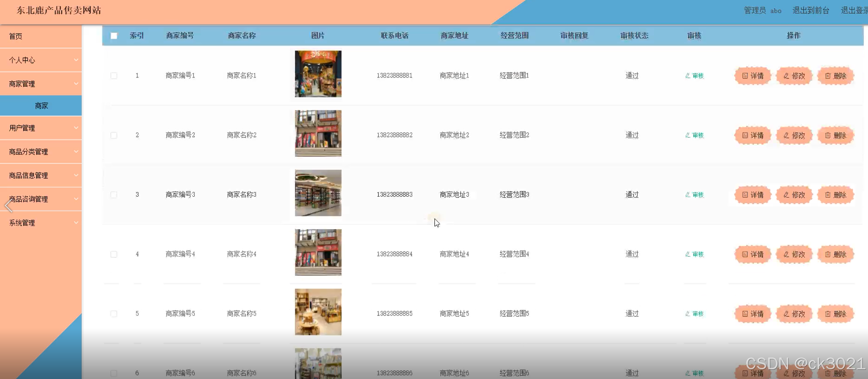This screenshot has height=379, width=868.
Task: Open 系统管理 in the sidebar
Action: click(41, 223)
